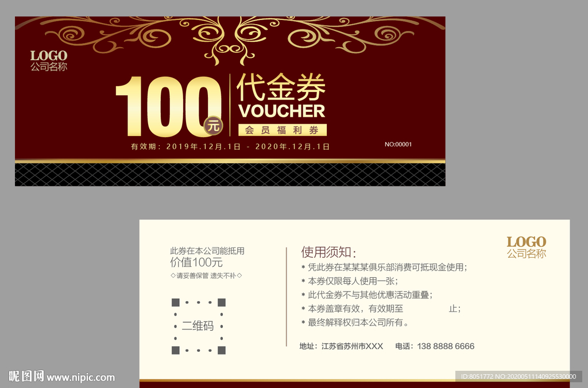Click 本券仅限每人使用一张 rule
588x388 pixels.
tap(350, 281)
